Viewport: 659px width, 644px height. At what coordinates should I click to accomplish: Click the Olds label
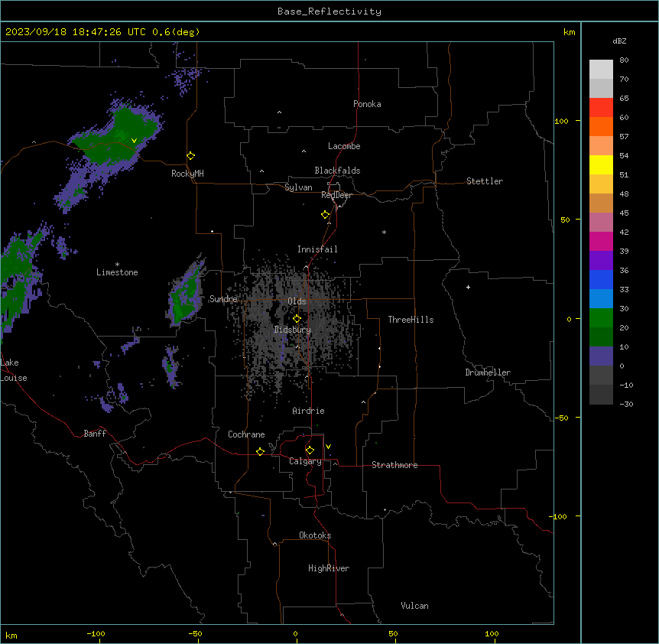(x=297, y=301)
